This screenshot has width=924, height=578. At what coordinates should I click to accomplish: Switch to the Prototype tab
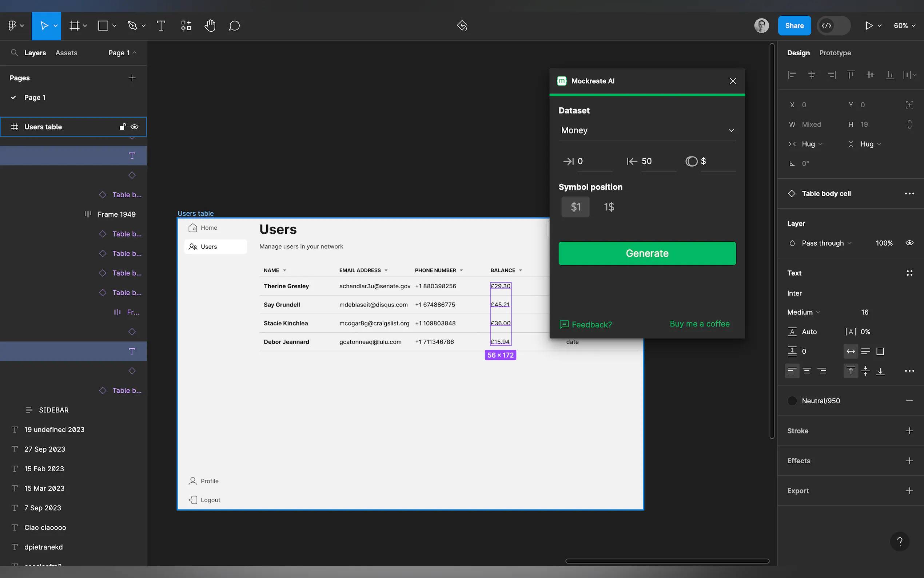coord(835,53)
